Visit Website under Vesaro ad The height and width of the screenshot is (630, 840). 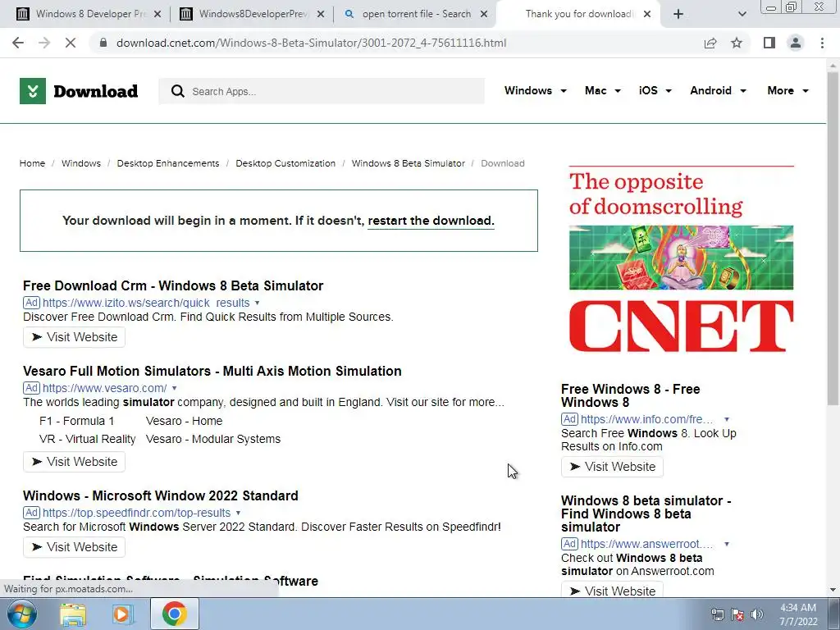click(x=74, y=462)
